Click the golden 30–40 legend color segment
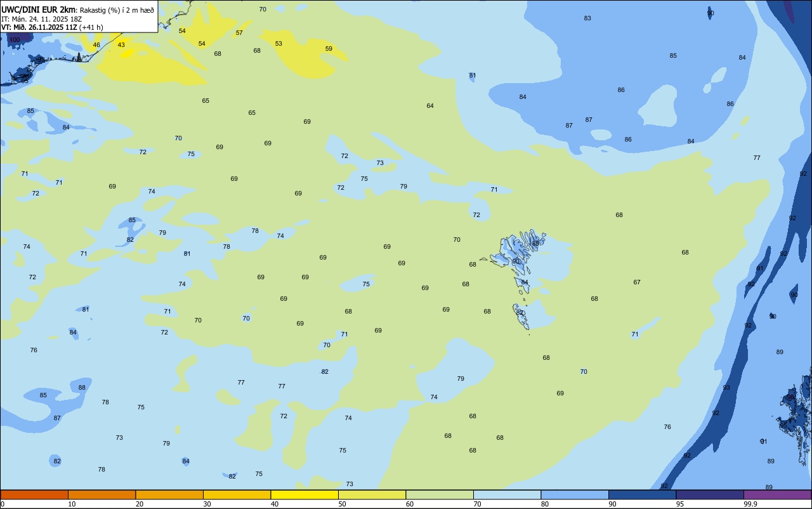The height and width of the screenshot is (509, 812). click(x=237, y=494)
